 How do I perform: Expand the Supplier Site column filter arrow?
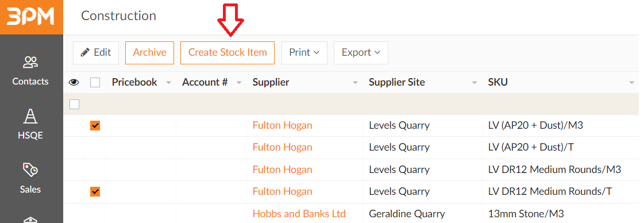tap(475, 83)
